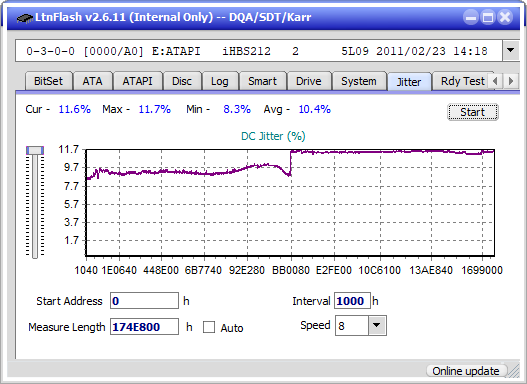Viewport: 527px width, 384px height.
Task: Click the jitter graph plot area
Action: point(290,203)
